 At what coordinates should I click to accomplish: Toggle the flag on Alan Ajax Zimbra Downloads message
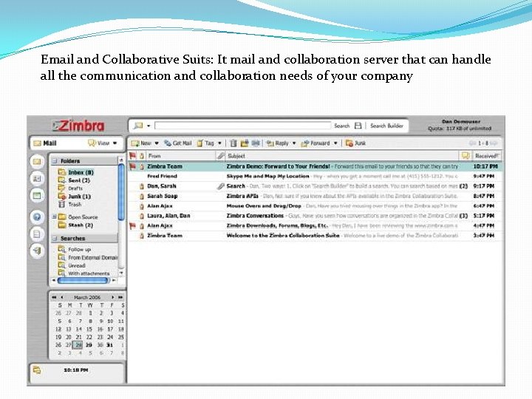[133, 225]
